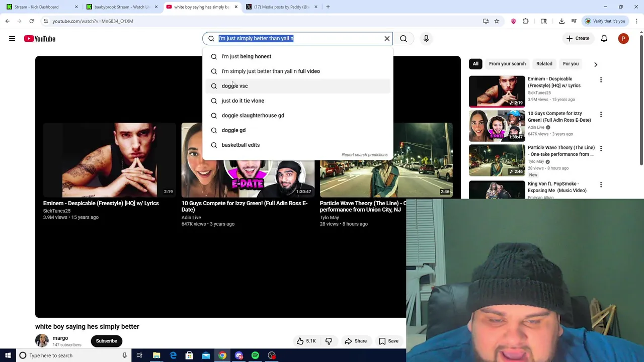Select the From your search chip
Viewport: 644px width, 362px height.
pos(507,64)
